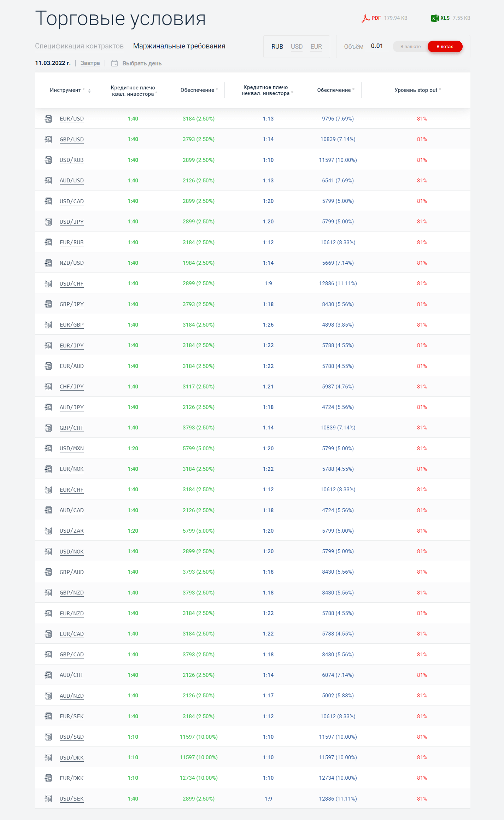Sort the table by the Инструмент column arrows
The image size is (504, 820).
pyautogui.click(x=89, y=91)
